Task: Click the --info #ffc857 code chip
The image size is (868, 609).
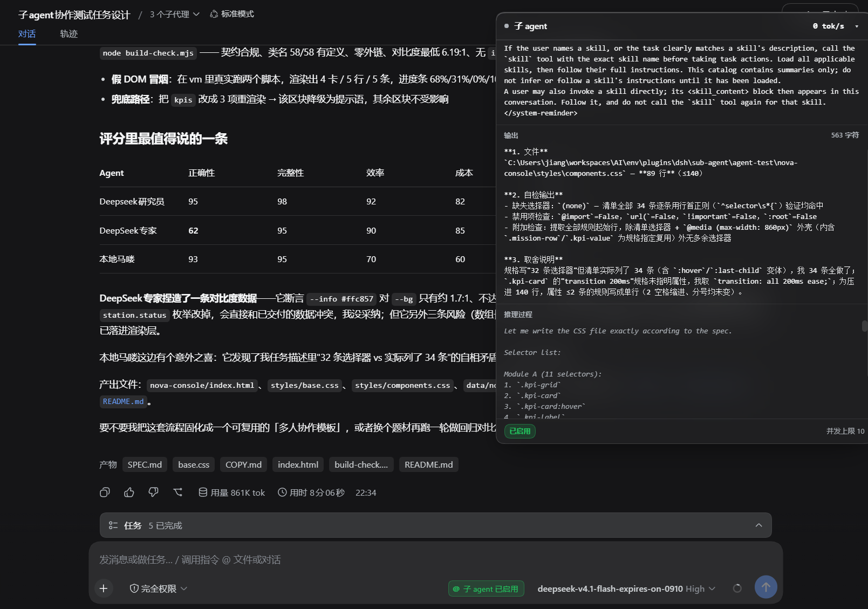Action: [341, 299]
